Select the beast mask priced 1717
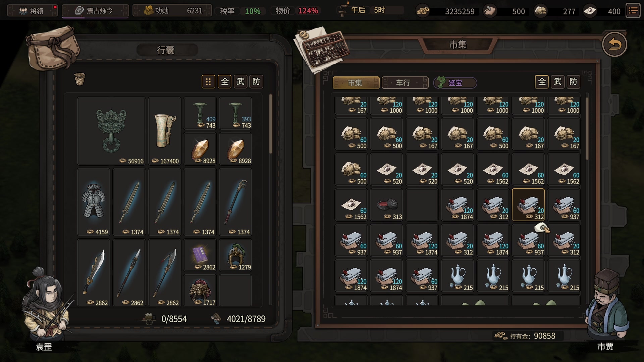644x362 pixels. click(x=200, y=291)
